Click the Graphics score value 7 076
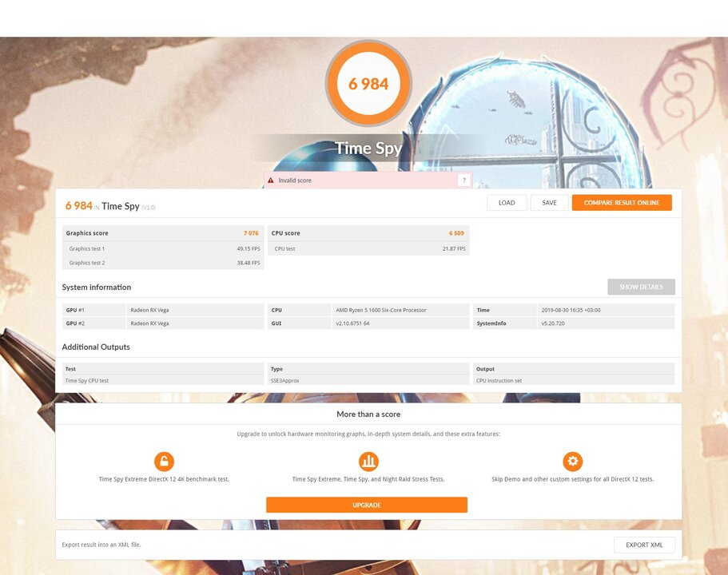The width and height of the screenshot is (728, 575). [x=251, y=233]
